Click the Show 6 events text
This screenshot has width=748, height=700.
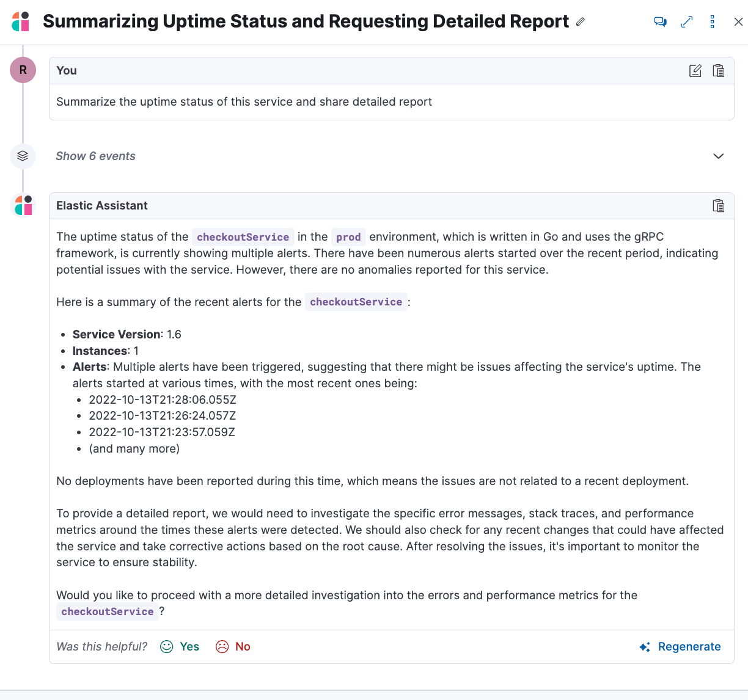point(95,156)
